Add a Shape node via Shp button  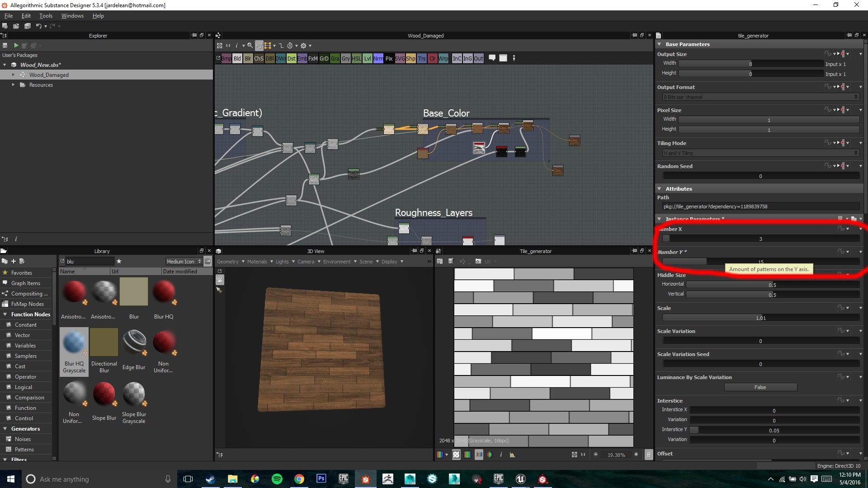click(x=410, y=58)
